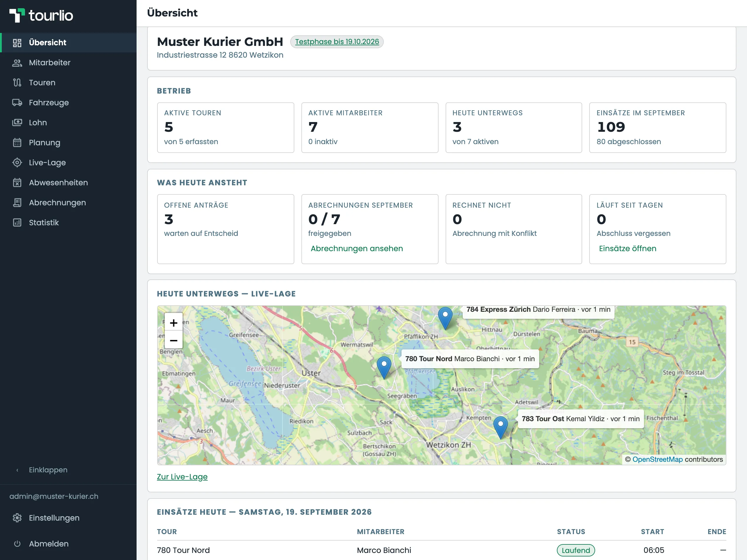Open the Planung page

pyautogui.click(x=68, y=142)
